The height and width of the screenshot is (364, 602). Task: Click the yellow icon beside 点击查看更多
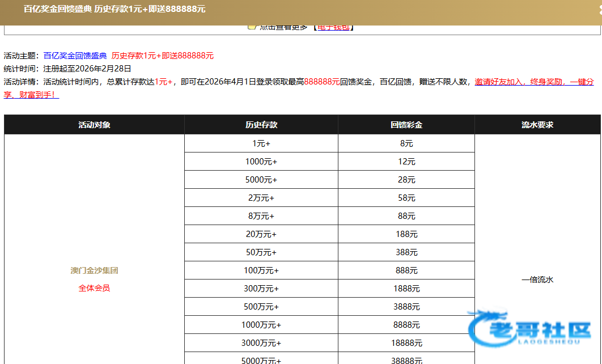tap(252, 27)
